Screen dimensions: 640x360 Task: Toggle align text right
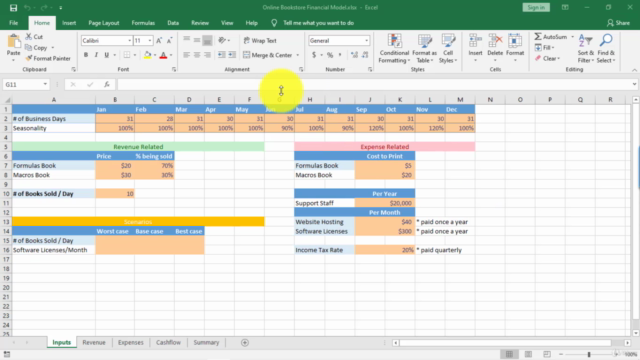coord(207,55)
